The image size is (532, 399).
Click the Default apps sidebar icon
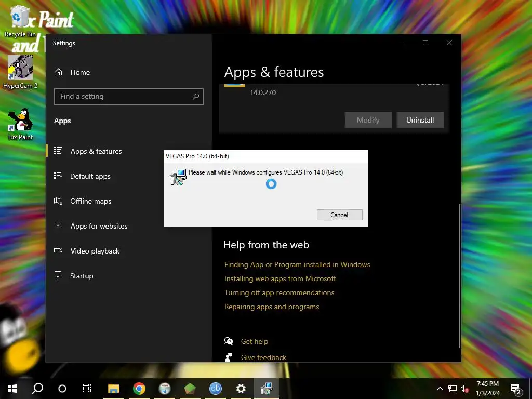tap(58, 176)
